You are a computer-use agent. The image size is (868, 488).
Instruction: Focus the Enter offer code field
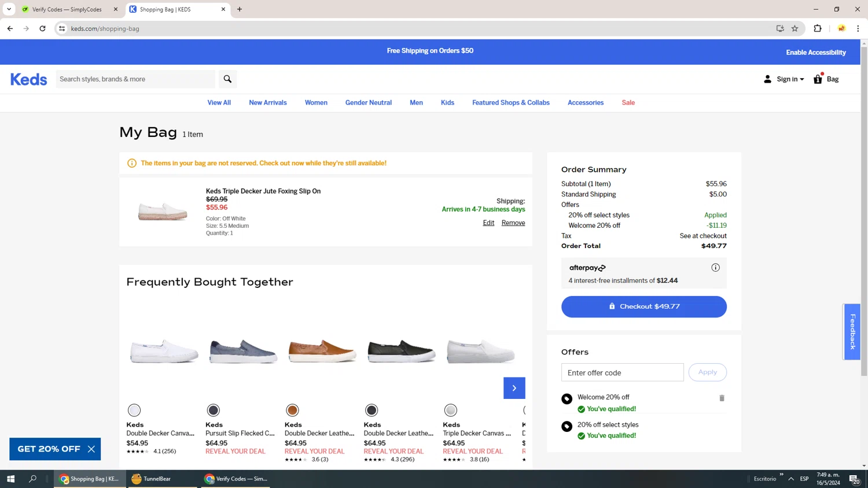pos(623,372)
